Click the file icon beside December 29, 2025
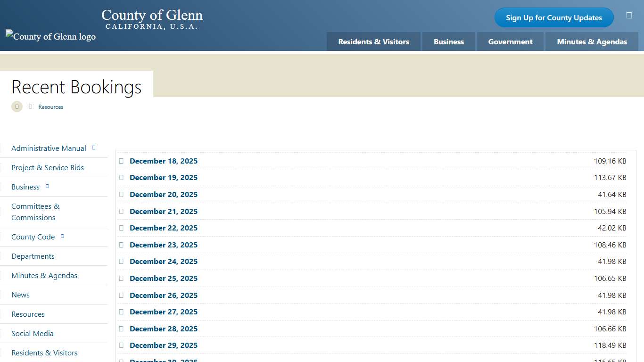Viewport: 644px width, 362px height. [122, 345]
